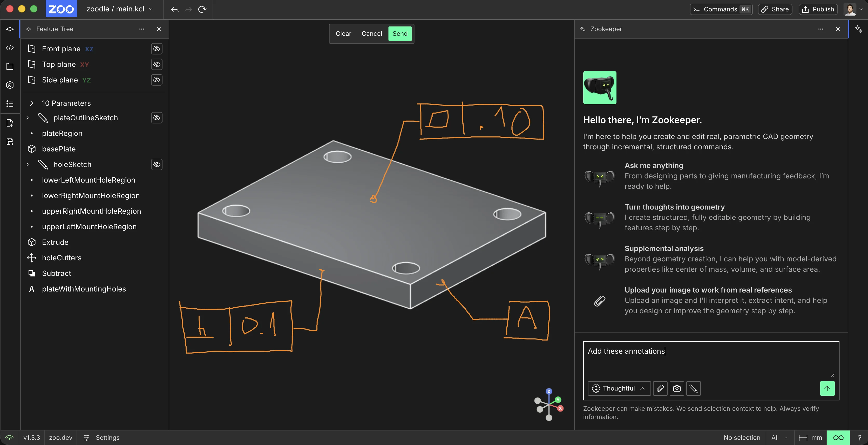Click the undo arrow

(x=174, y=9)
